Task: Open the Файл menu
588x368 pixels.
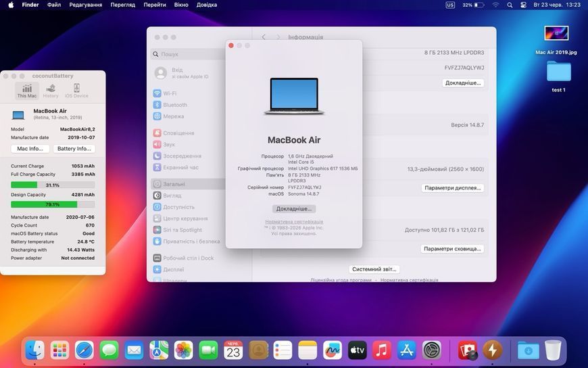Action: click(54, 5)
